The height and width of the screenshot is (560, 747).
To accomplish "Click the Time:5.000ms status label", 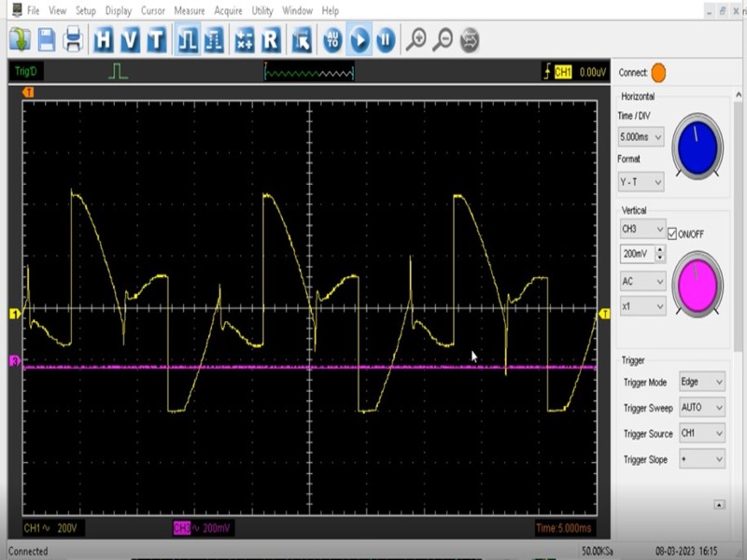I will tap(564, 528).
